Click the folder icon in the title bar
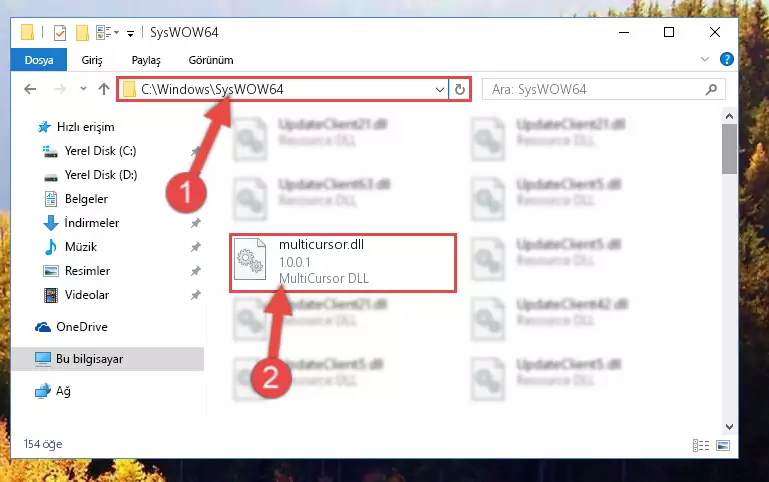The image size is (769, 482). click(x=27, y=33)
